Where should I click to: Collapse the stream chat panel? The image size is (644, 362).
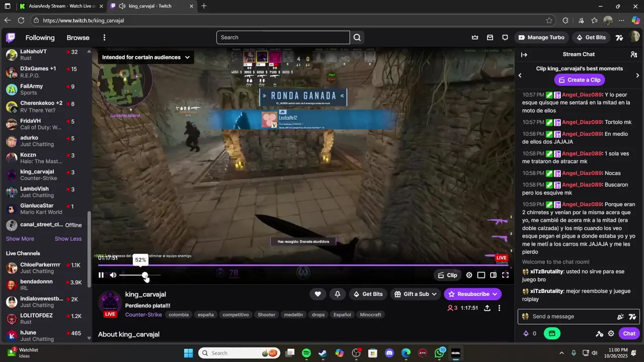pos(524,54)
